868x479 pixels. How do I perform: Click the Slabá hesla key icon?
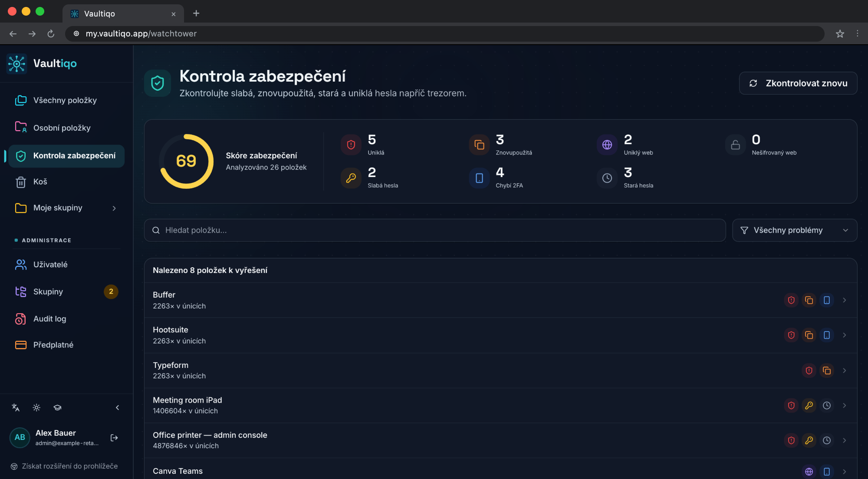click(x=351, y=178)
